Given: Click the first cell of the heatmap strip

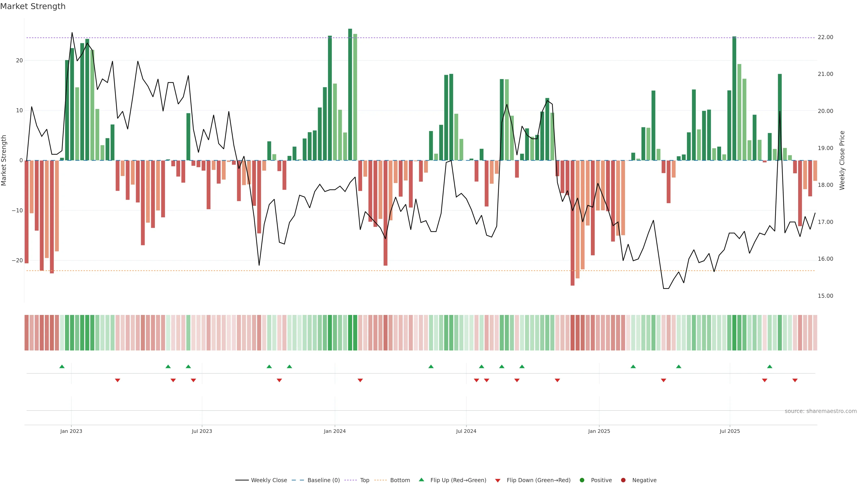Looking at the screenshot, I should pyautogui.click(x=27, y=333).
